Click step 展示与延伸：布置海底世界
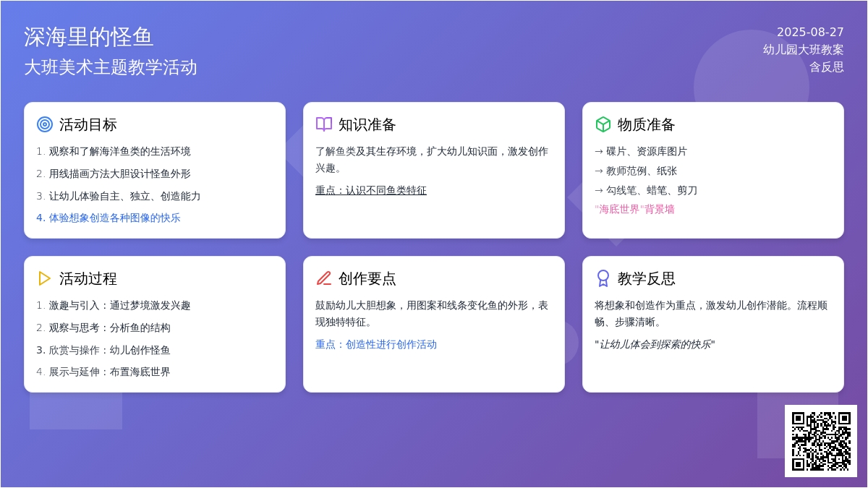 click(110, 372)
